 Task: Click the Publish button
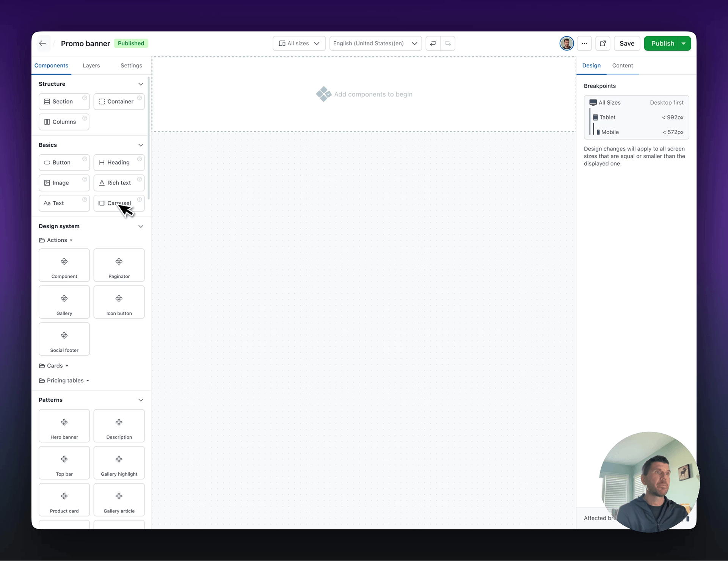[662, 43]
